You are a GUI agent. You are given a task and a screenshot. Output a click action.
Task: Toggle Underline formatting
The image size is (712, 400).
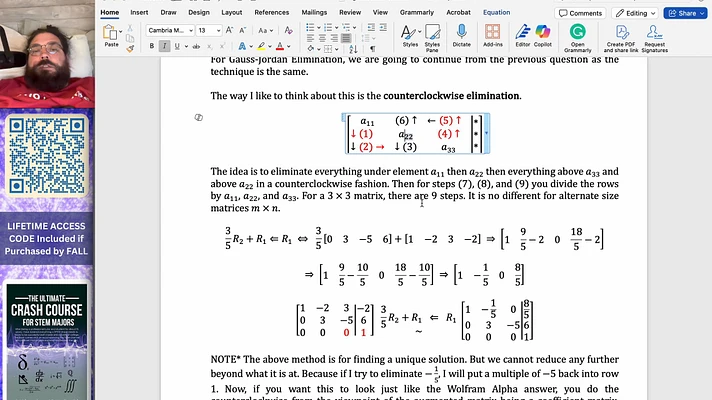(x=177, y=46)
